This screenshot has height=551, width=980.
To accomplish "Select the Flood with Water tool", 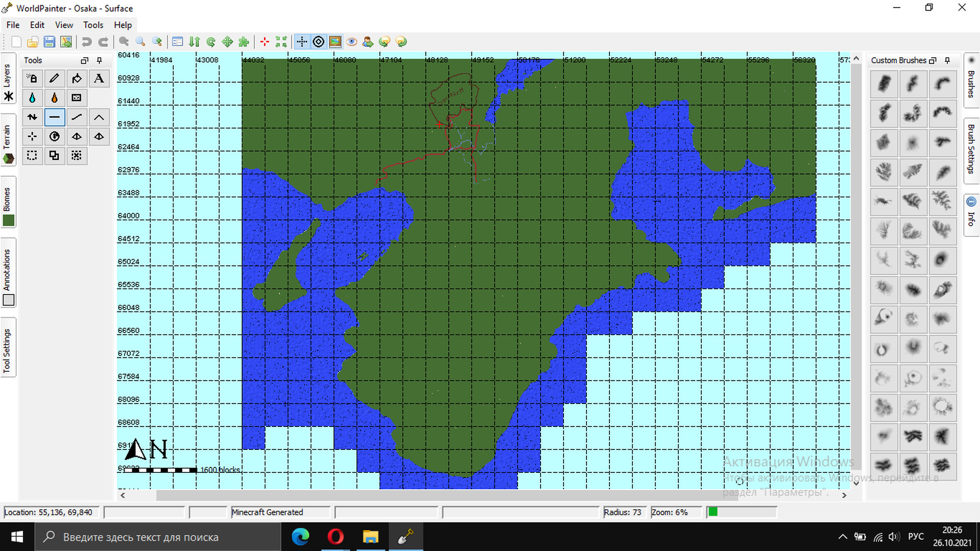I will point(32,98).
